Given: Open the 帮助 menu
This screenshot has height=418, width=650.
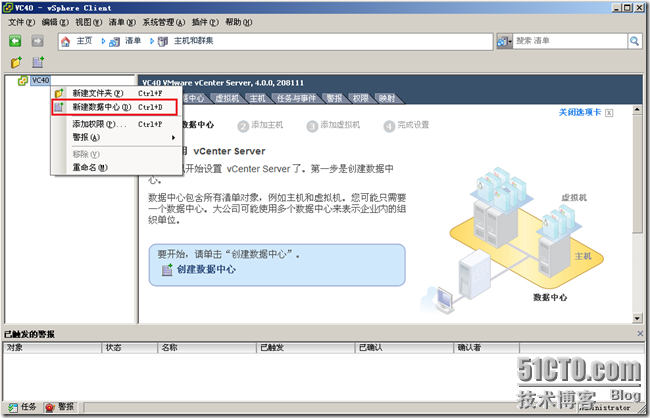Looking at the screenshot, I should pos(238,22).
